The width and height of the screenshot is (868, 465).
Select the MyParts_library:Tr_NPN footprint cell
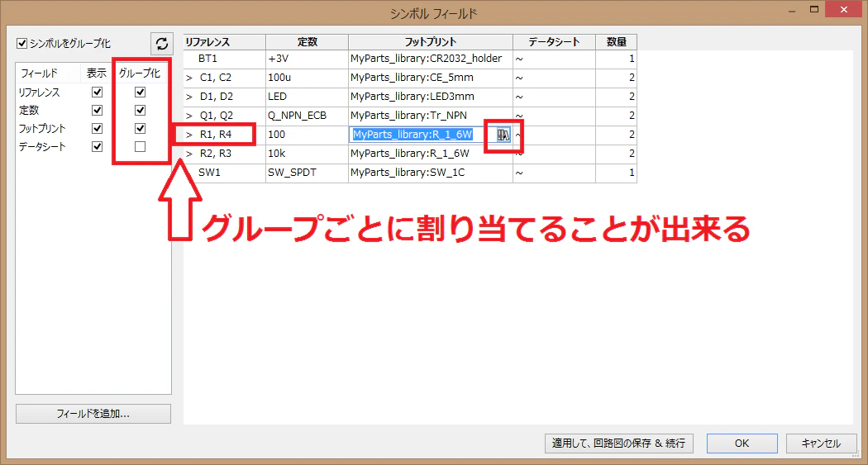pyautogui.click(x=431, y=116)
